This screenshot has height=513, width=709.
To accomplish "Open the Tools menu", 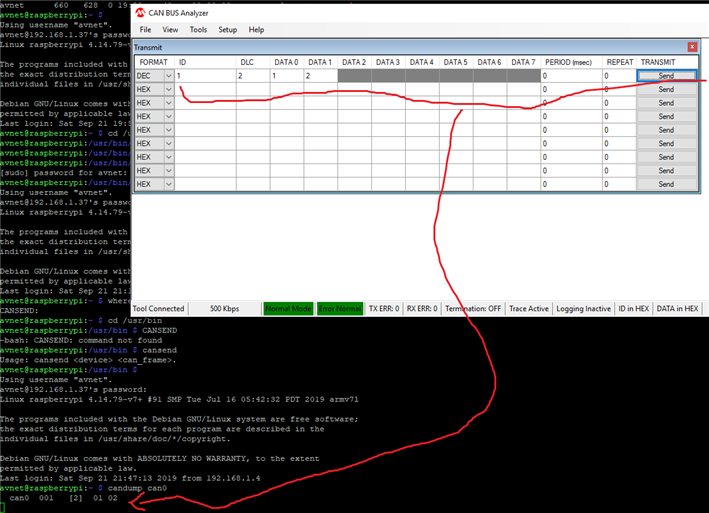I will point(198,30).
